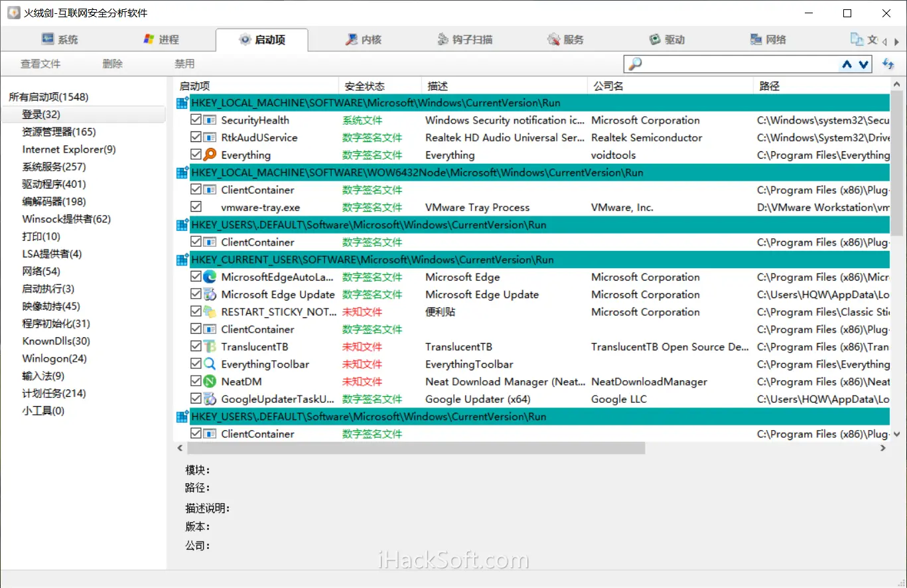This screenshot has height=588, width=907.
Task: Toggle the EverythingToolbar checkbox
Action: [196, 364]
